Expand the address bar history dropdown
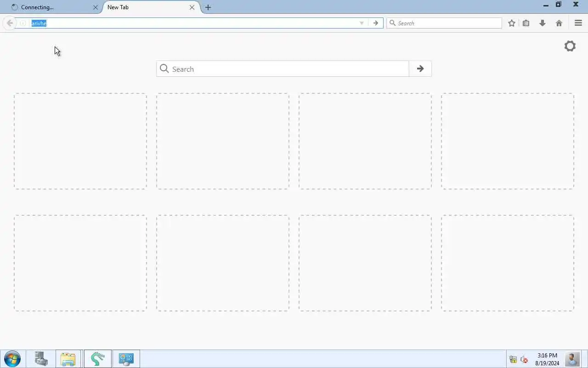 click(x=362, y=23)
